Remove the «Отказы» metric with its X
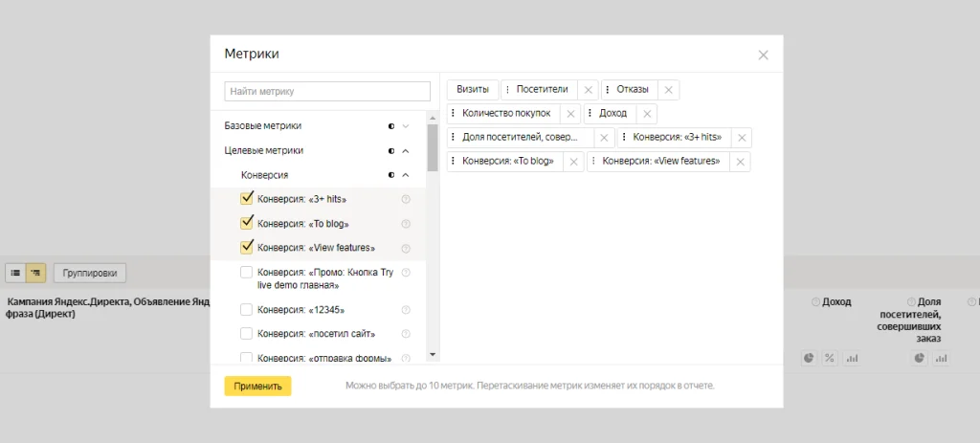This screenshot has height=443, width=980. 668,90
